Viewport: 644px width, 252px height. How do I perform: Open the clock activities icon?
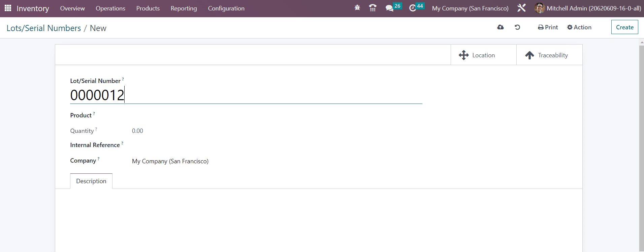point(413,8)
